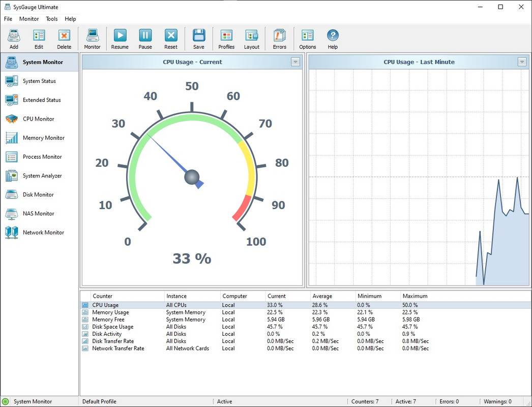532x407 pixels.
Task: Save report using the Save icon
Action: 199,39
